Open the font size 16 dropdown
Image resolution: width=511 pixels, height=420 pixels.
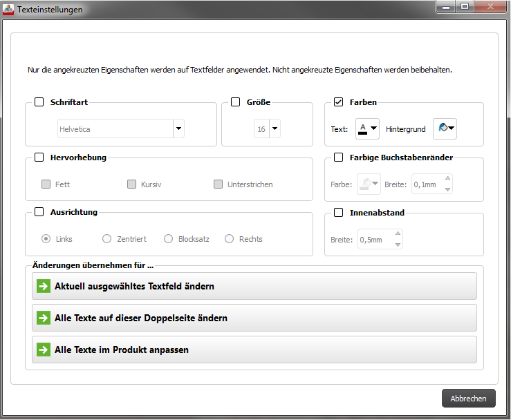(x=275, y=128)
